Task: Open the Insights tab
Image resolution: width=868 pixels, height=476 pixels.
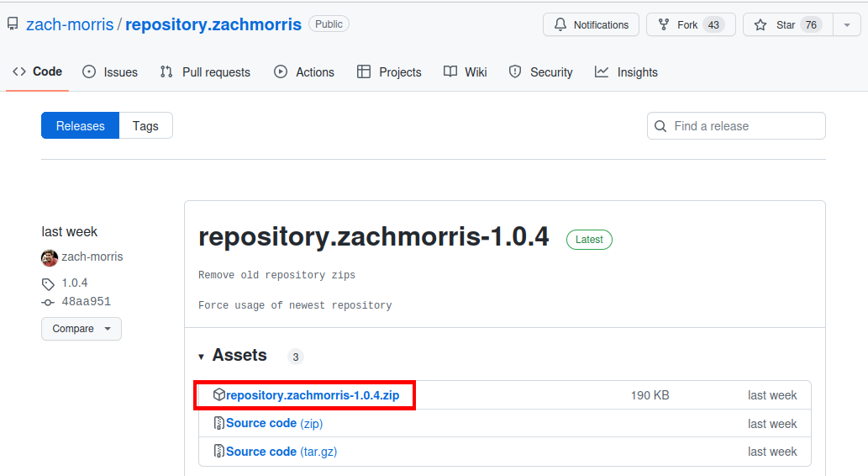Action: 627,72
